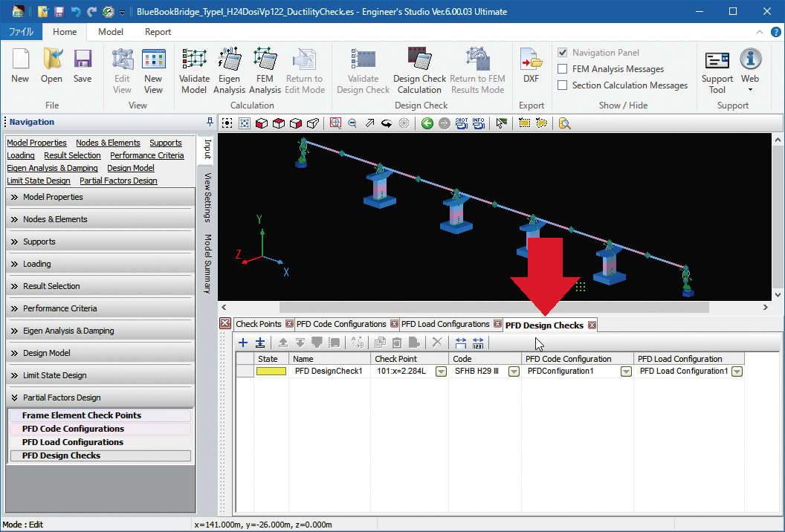Toggle the Navigation Panel checkbox
The image size is (785, 532).
[x=563, y=53]
